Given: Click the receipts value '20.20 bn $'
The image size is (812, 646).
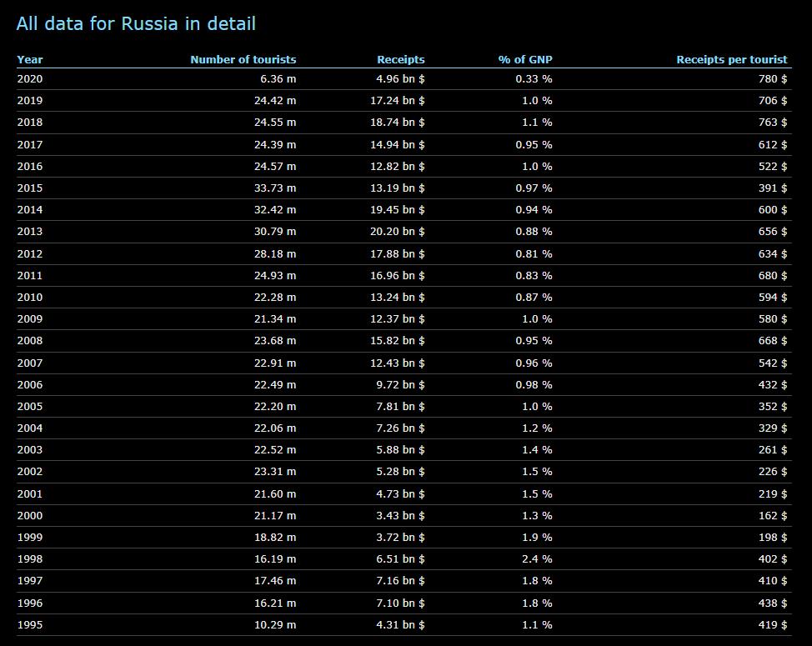Looking at the screenshot, I should click(397, 232).
